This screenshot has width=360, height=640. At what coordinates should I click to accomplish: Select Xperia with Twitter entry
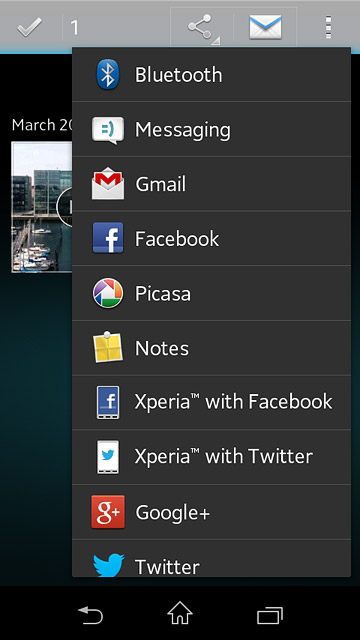(211, 457)
